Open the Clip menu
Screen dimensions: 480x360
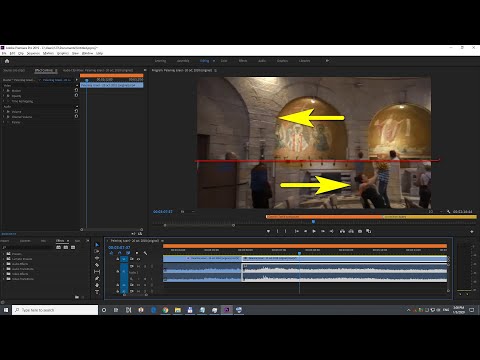point(21,53)
